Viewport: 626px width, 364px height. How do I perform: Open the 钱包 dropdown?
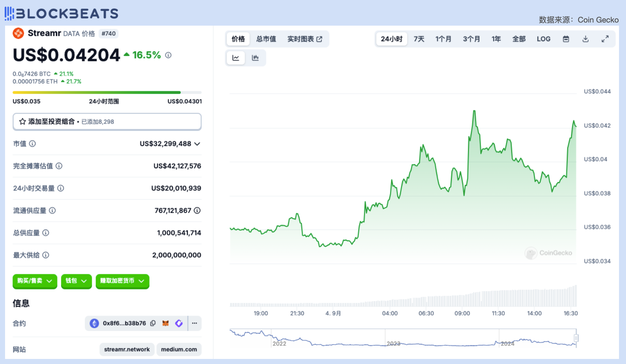coord(76,281)
